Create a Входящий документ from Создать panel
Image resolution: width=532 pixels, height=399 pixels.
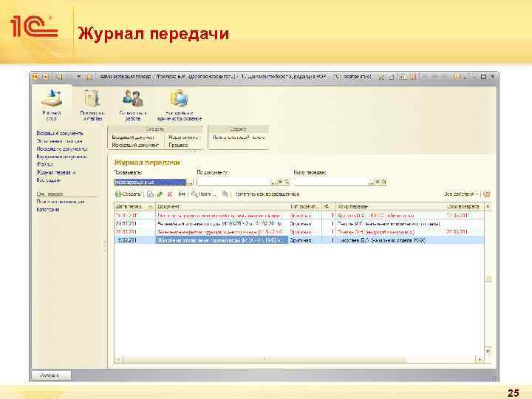(x=133, y=137)
